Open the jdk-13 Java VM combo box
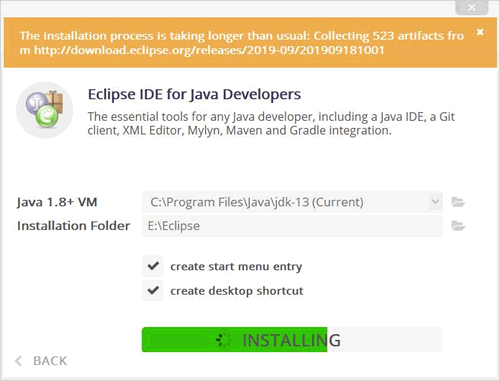Viewport: 500px width, 381px height. (292, 202)
